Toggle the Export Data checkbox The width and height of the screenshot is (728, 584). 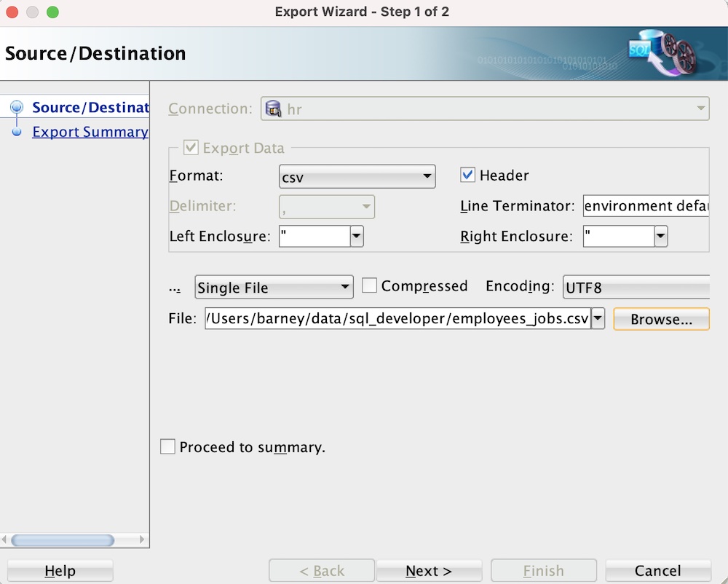191,148
